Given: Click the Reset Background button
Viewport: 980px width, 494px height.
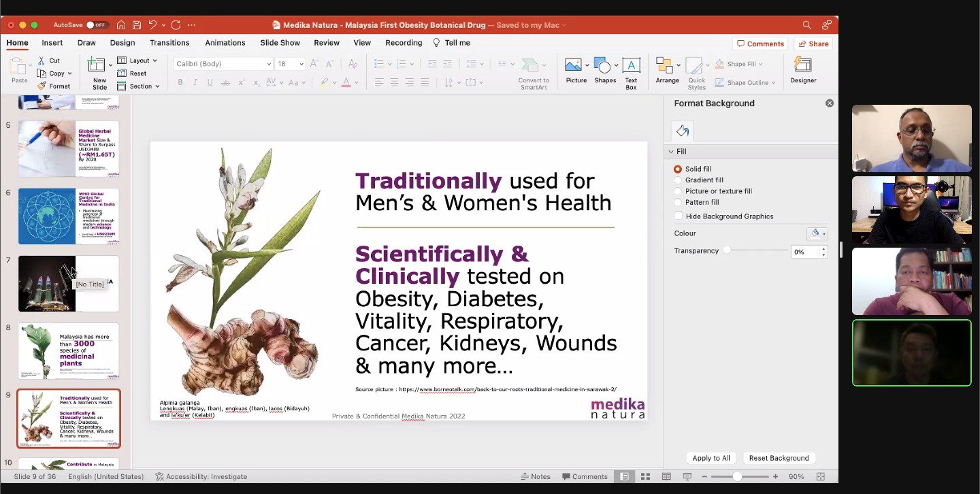Looking at the screenshot, I should [779, 458].
